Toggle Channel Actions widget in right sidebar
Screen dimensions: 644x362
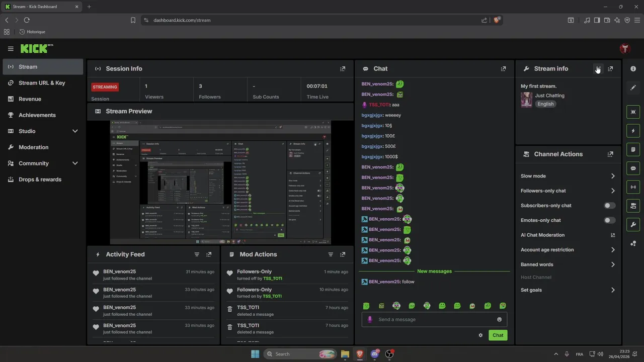tap(633, 206)
